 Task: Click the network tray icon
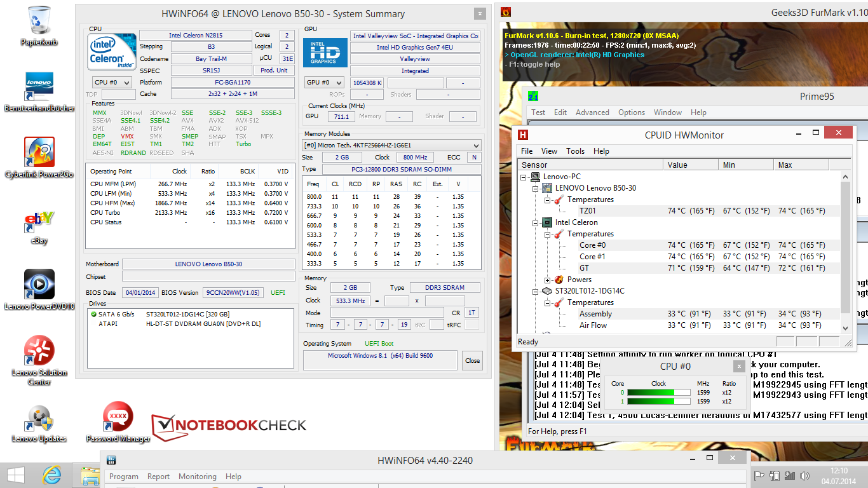[x=790, y=475]
